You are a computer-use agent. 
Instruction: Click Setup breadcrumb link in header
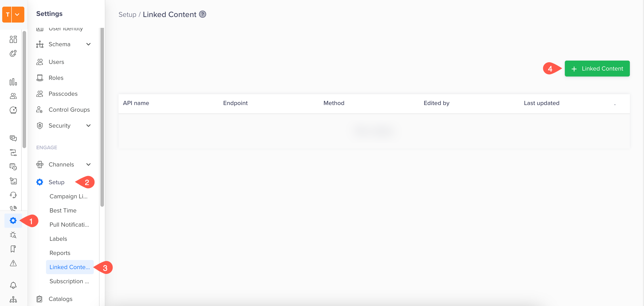[x=127, y=15]
